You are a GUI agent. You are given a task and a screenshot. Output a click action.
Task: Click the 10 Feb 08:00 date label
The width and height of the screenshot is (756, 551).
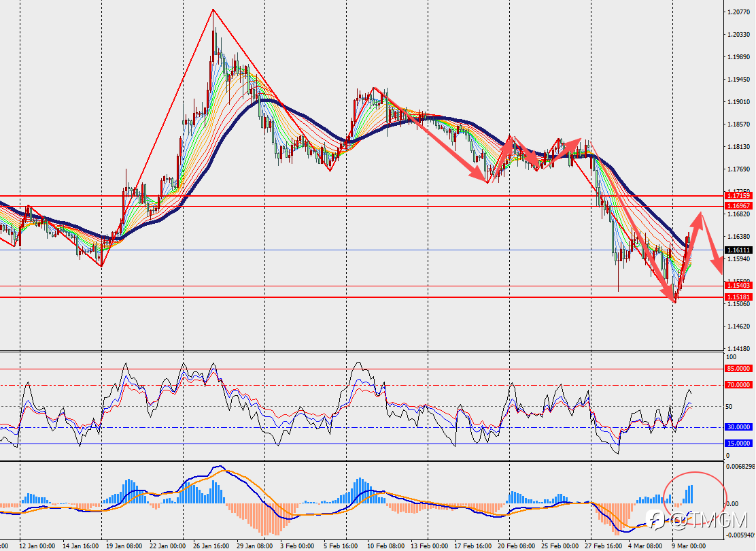[385, 546]
